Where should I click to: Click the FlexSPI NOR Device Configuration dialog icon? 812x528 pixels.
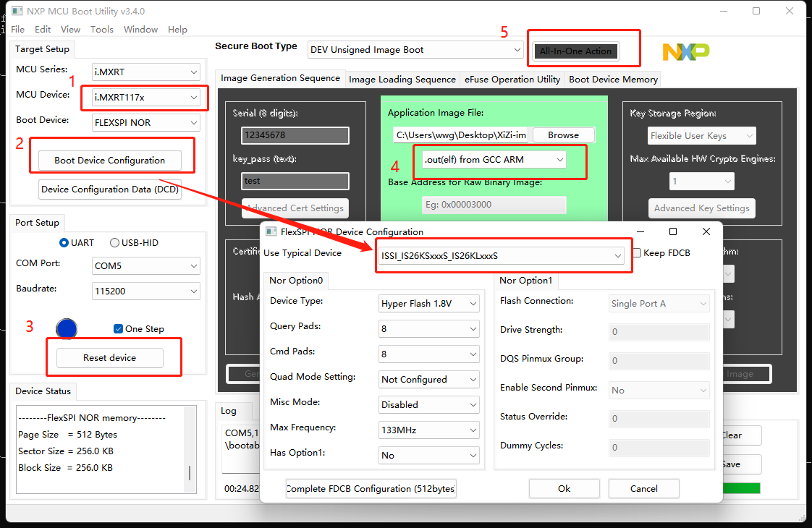click(x=271, y=231)
